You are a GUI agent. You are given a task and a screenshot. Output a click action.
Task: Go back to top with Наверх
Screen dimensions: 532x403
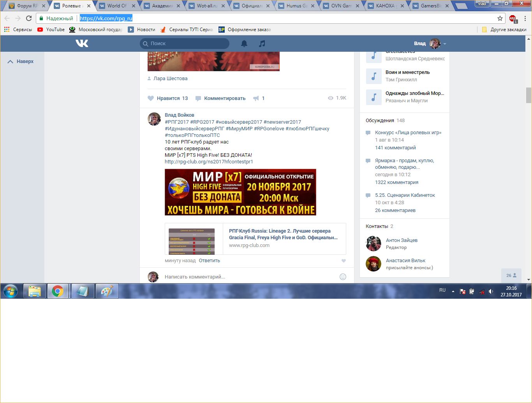[x=21, y=61]
